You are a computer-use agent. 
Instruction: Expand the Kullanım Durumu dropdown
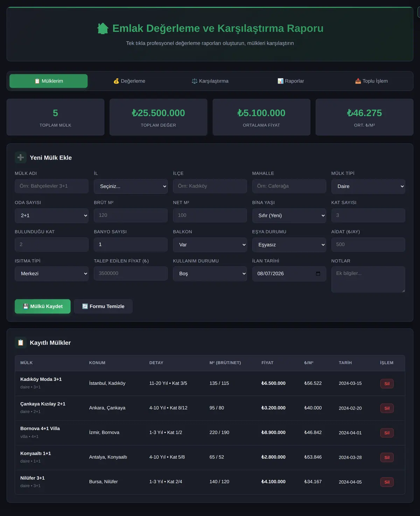click(210, 274)
